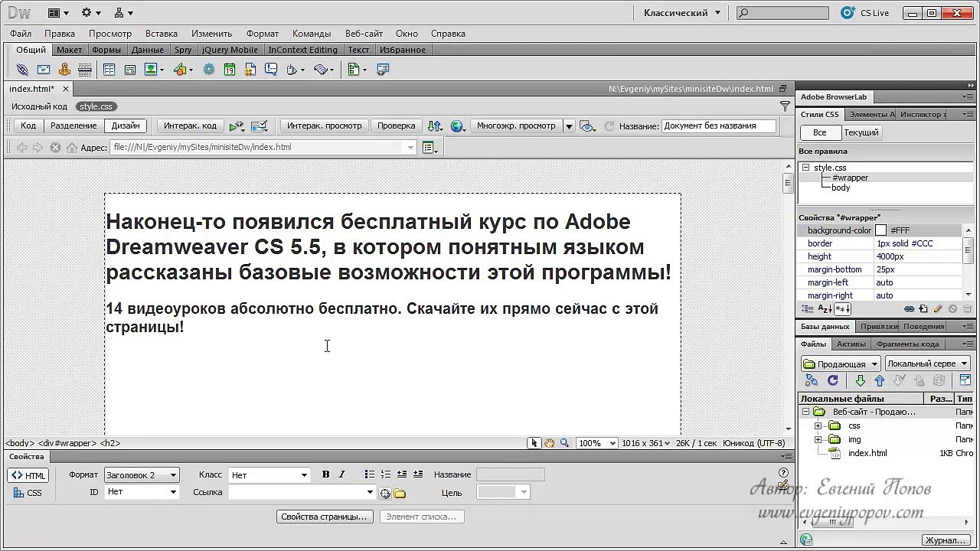The height and width of the screenshot is (551, 980).
Task: Open the Продающая site dropdown
Action: [841, 364]
